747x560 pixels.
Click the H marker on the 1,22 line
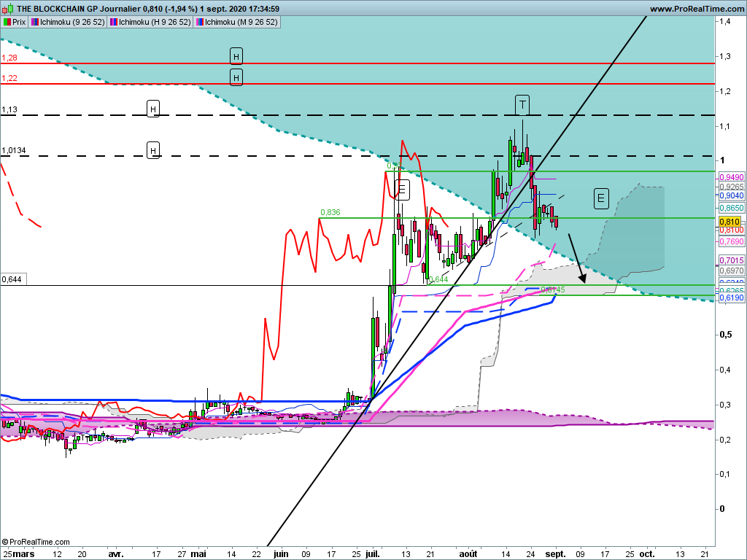point(236,77)
